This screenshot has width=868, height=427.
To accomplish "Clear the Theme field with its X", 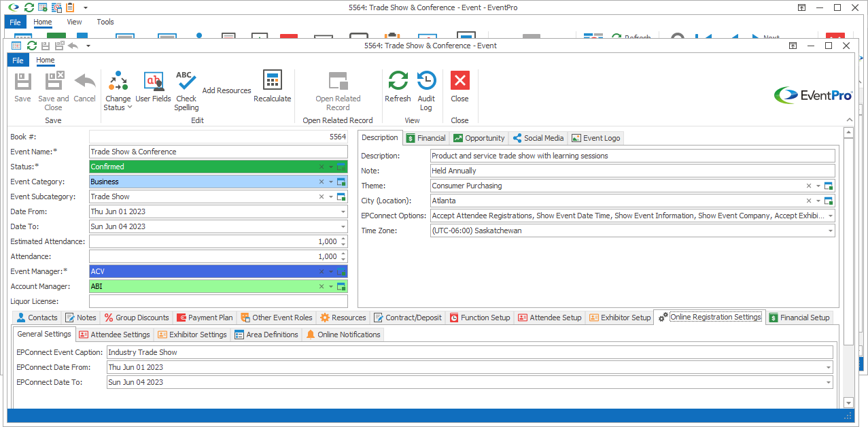I will [x=809, y=186].
